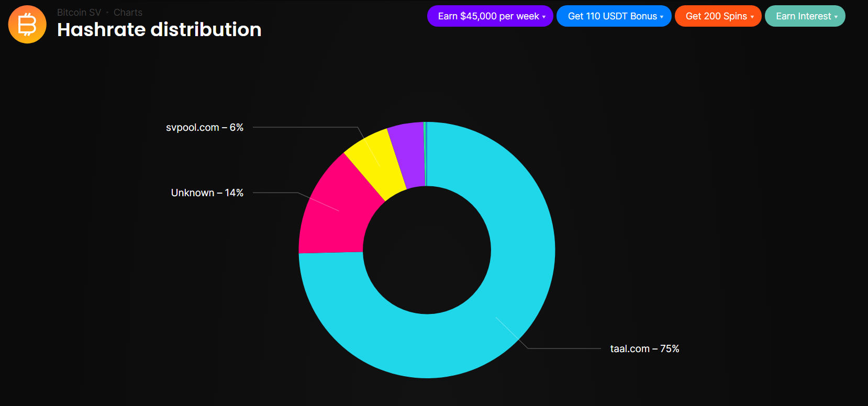Expand the Earn $45,000 per week dropdown arrow
Image resolution: width=868 pixels, height=406 pixels.
click(x=544, y=17)
